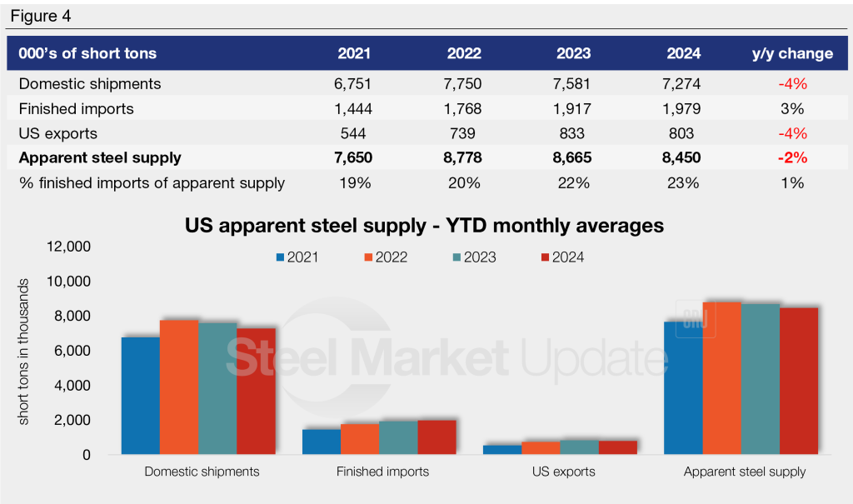Select the 2024 Domestic shipments bar

(x=256, y=392)
